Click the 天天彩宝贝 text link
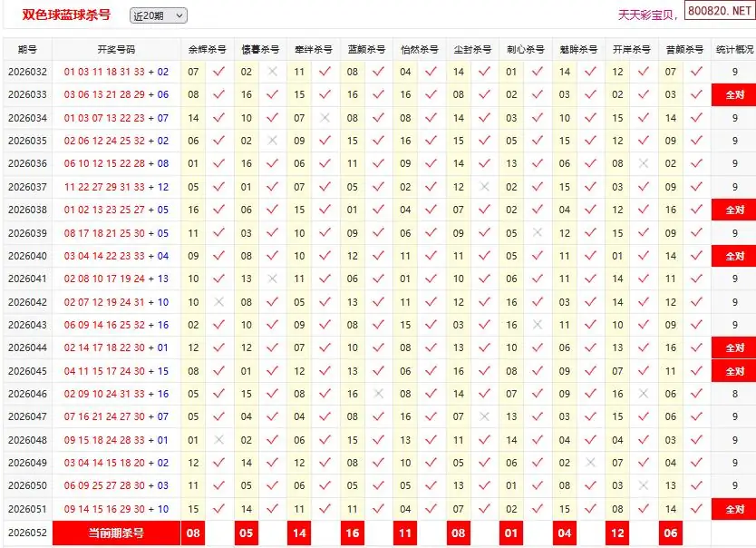Viewport: 756px width, 548px height. 645,15
